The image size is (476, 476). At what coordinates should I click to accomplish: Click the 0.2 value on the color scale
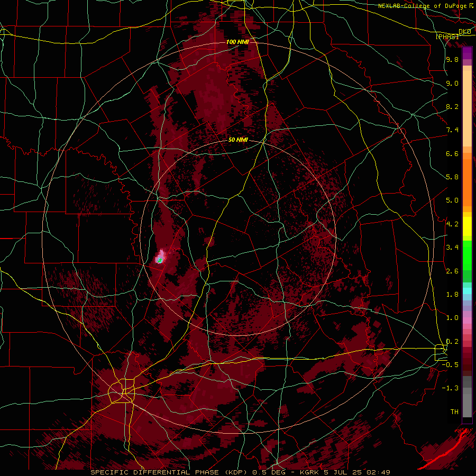pyautogui.click(x=452, y=342)
